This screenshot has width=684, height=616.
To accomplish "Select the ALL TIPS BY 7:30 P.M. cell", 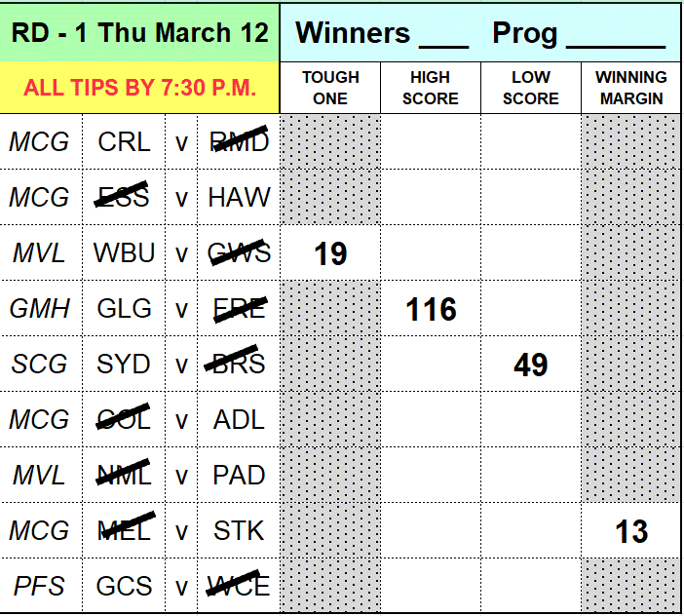I will [x=139, y=88].
